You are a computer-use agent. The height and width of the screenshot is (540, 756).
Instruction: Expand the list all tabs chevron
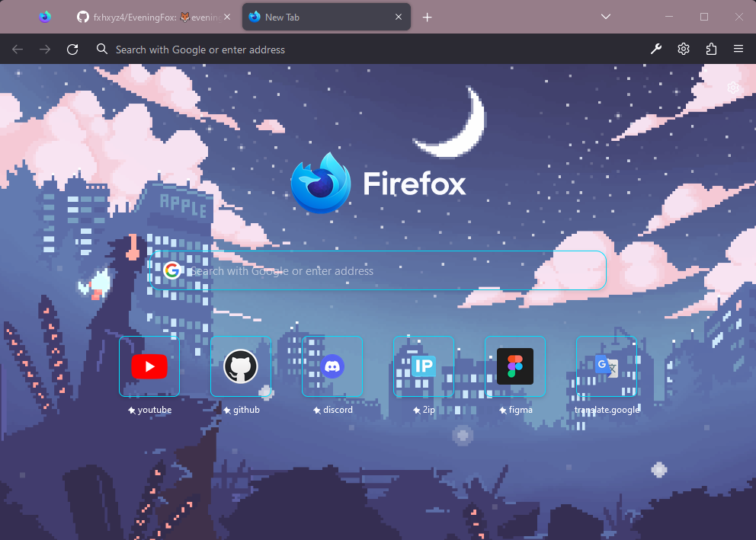[606, 17]
